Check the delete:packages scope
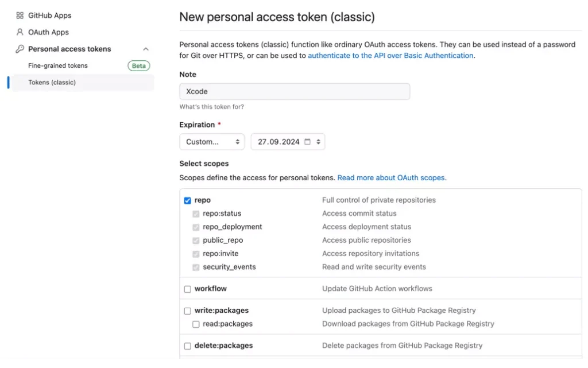 pyautogui.click(x=187, y=345)
